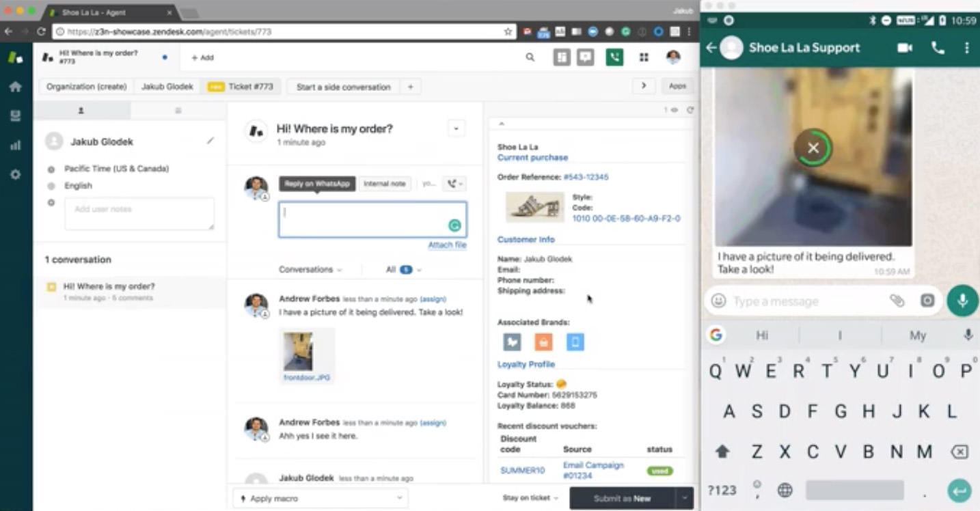Open submit status dropdown arrow
The image size is (980, 511).
tap(684, 498)
